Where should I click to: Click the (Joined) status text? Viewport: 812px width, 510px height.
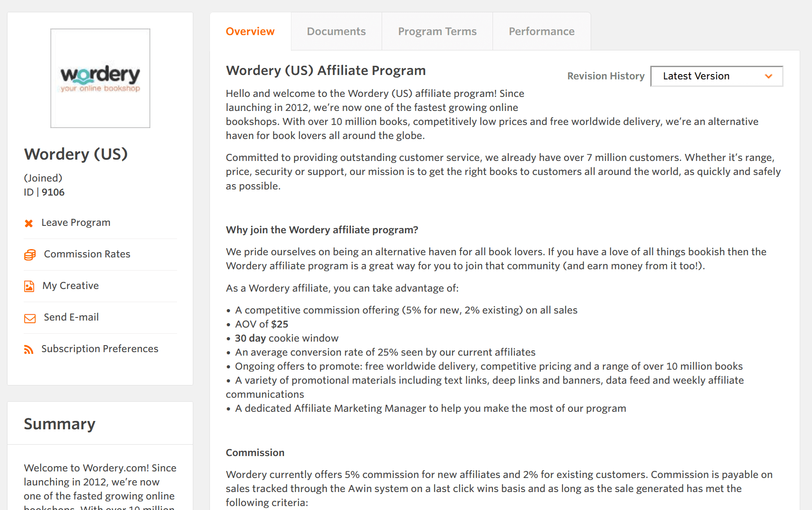tap(43, 178)
